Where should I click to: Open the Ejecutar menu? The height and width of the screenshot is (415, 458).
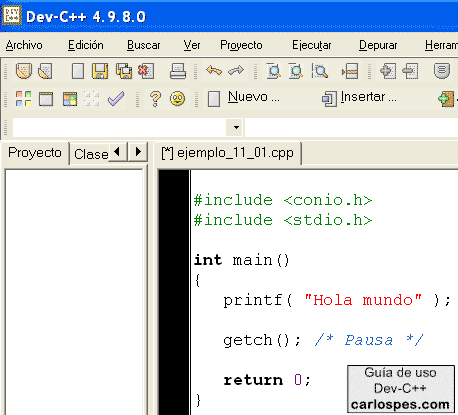(312, 45)
